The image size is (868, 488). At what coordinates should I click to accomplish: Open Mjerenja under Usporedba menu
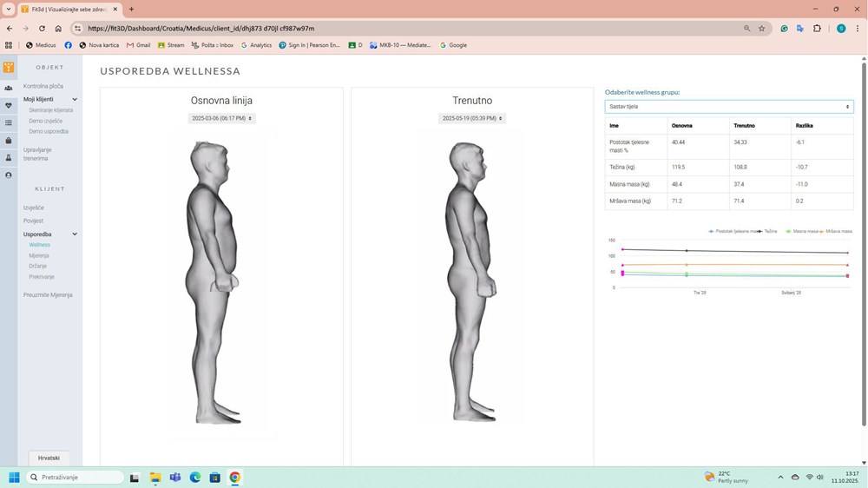39,256
